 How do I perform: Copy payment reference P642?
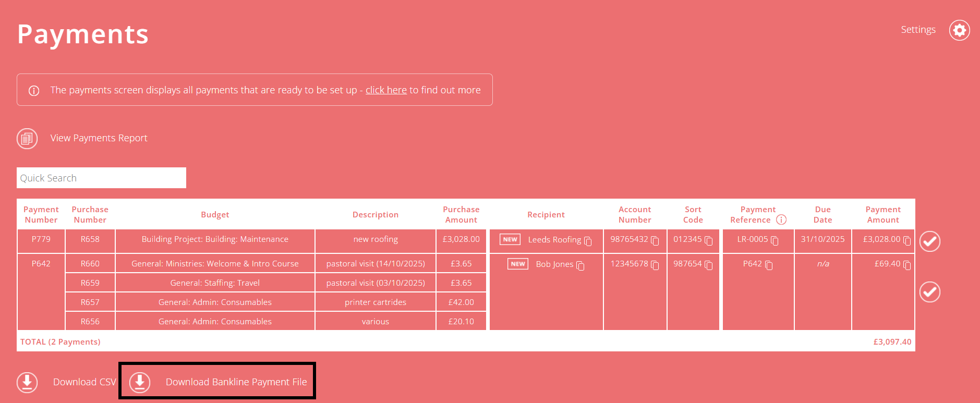coord(769,265)
